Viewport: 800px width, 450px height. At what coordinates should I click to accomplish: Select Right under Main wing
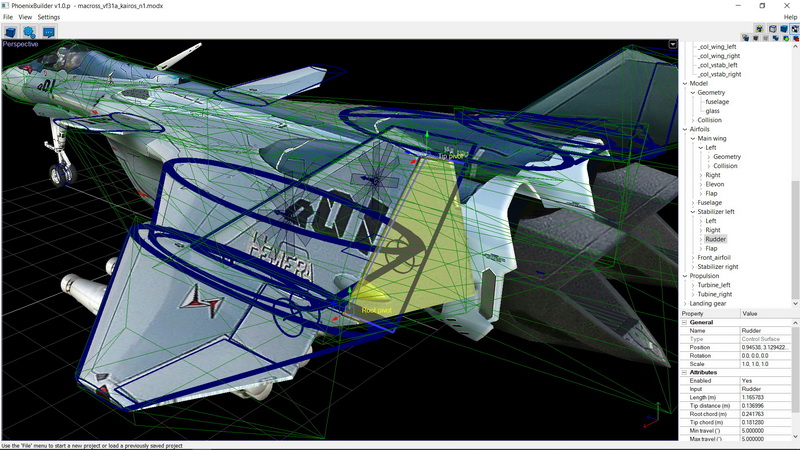click(x=713, y=175)
